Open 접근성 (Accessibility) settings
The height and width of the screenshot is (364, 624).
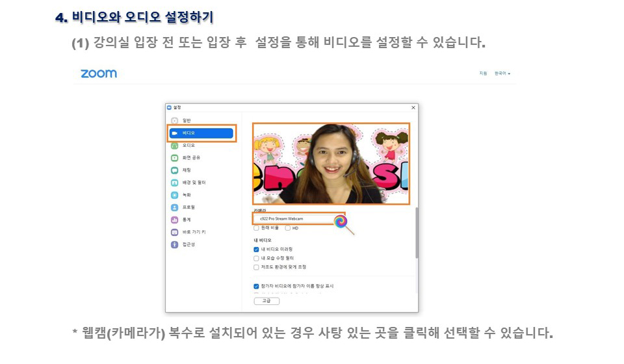(174, 244)
